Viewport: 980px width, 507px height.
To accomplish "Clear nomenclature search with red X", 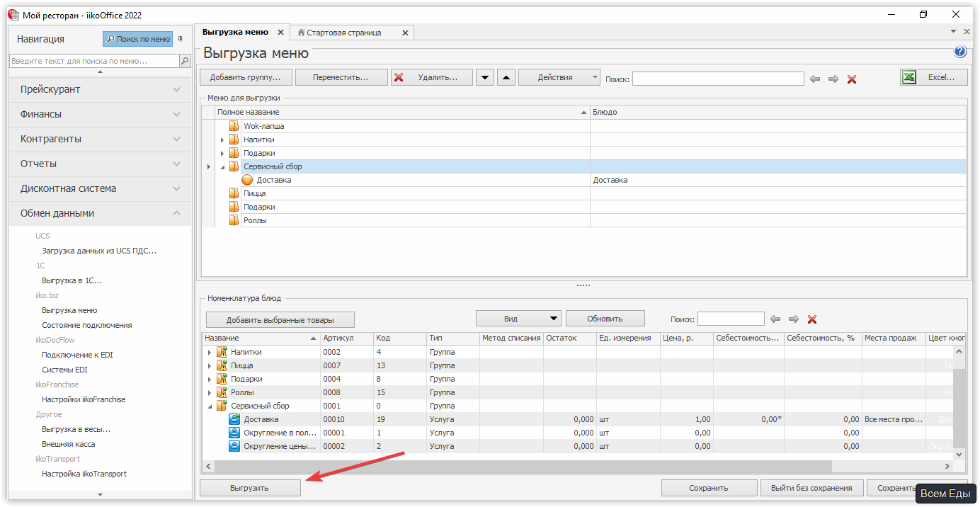I will click(x=812, y=319).
